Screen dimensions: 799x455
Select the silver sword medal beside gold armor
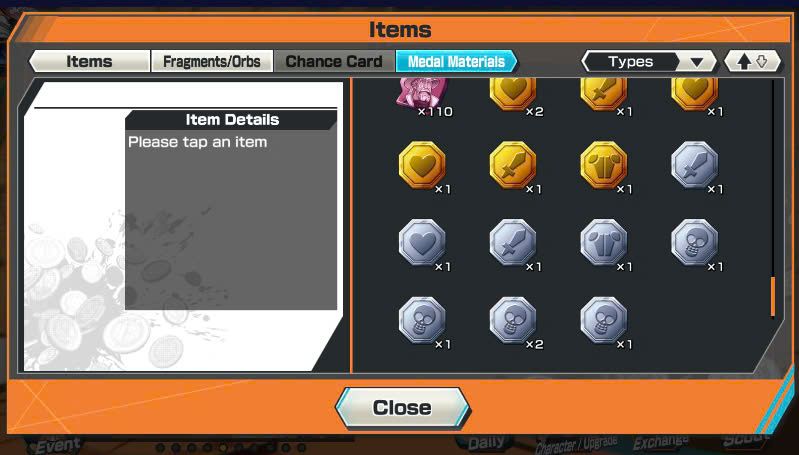coord(695,165)
